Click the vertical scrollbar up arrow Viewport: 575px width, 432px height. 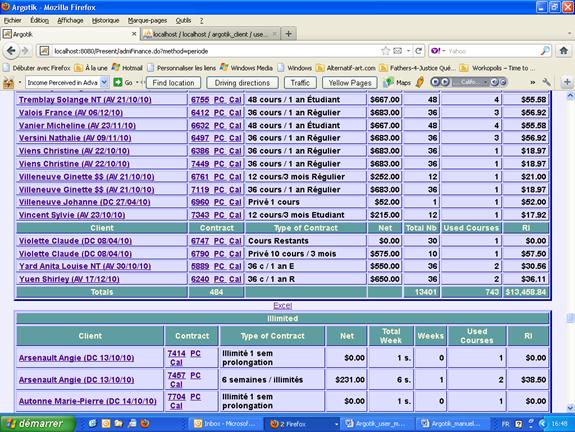point(570,96)
